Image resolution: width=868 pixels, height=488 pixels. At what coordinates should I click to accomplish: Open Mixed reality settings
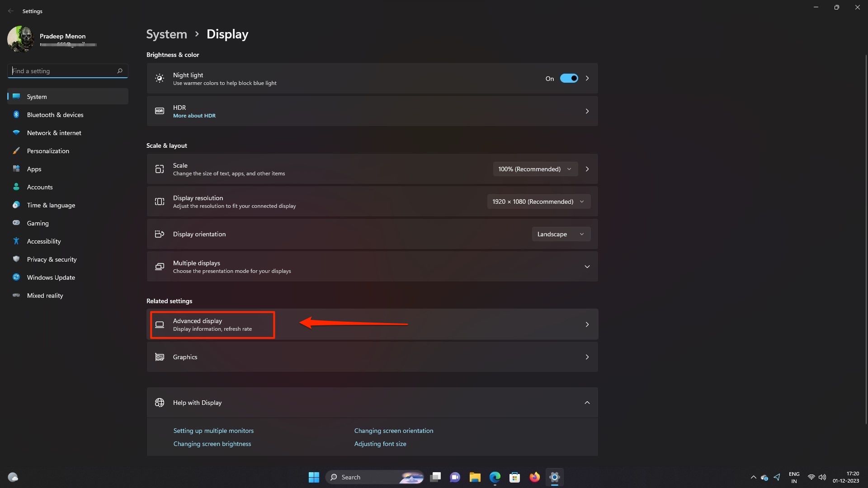(x=44, y=295)
